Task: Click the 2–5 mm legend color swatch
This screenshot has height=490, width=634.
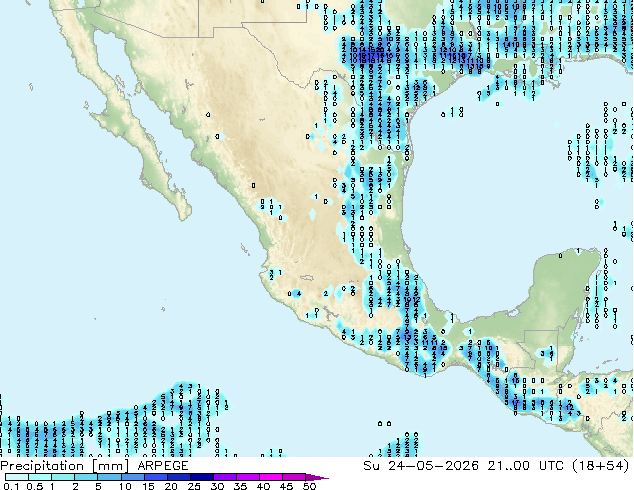Action: pyautogui.click(x=86, y=477)
